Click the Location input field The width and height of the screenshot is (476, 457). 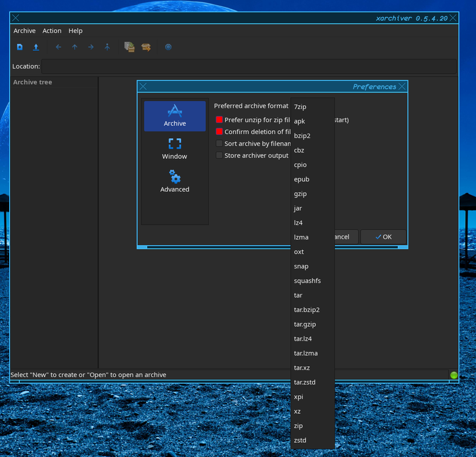[x=249, y=66]
